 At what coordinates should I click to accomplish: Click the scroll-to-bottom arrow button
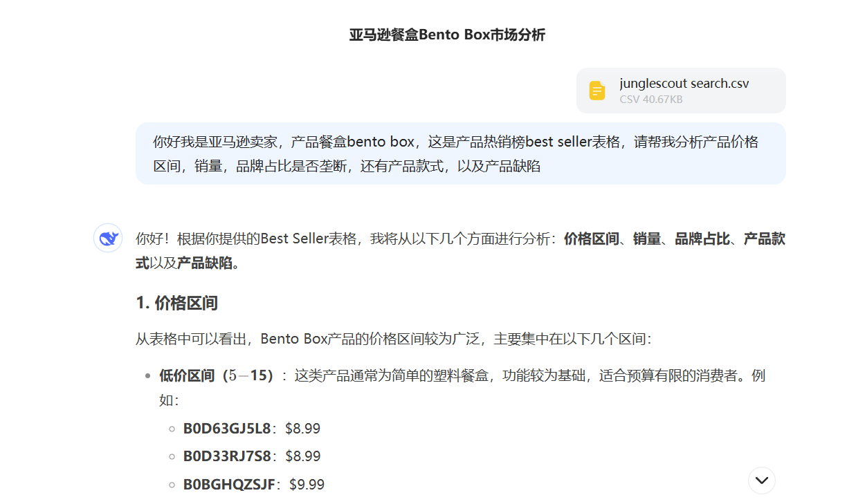(x=762, y=480)
